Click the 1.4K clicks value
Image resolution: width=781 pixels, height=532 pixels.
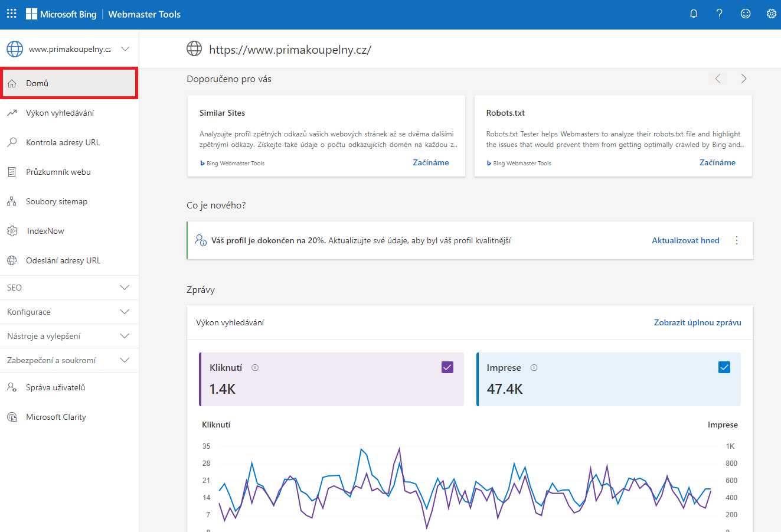click(223, 389)
